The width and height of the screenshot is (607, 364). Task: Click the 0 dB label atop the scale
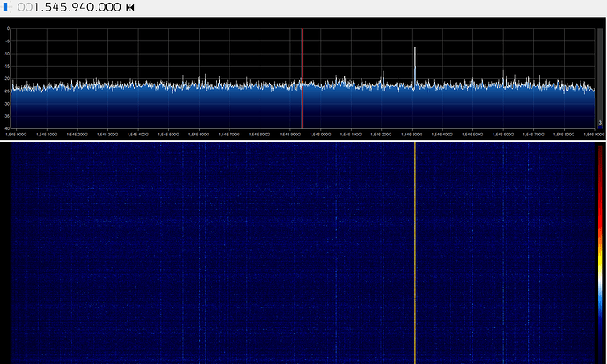point(8,29)
